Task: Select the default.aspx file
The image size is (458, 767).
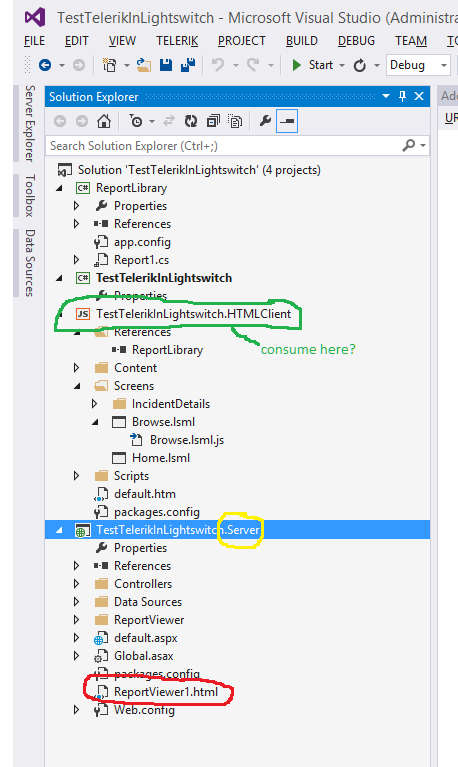Action: click(145, 638)
